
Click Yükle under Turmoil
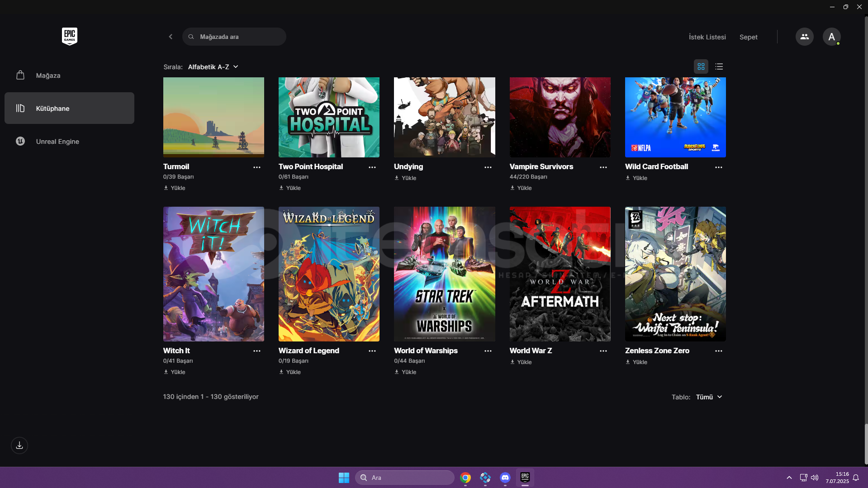tap(175, 188)
